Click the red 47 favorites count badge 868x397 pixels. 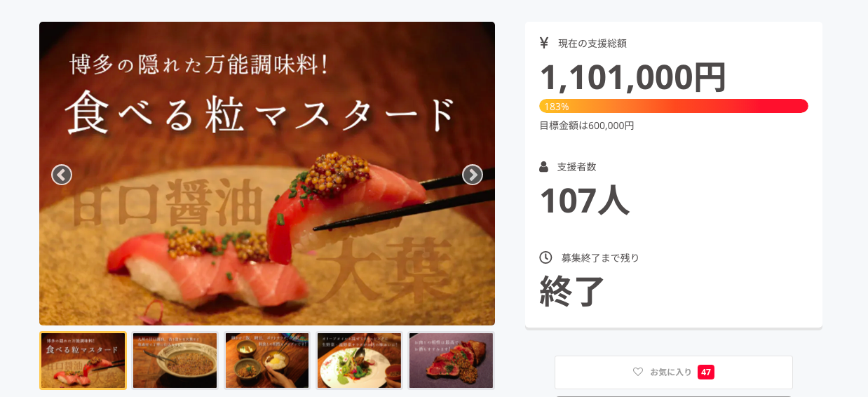pyautogui.click(x=706, y=372)
